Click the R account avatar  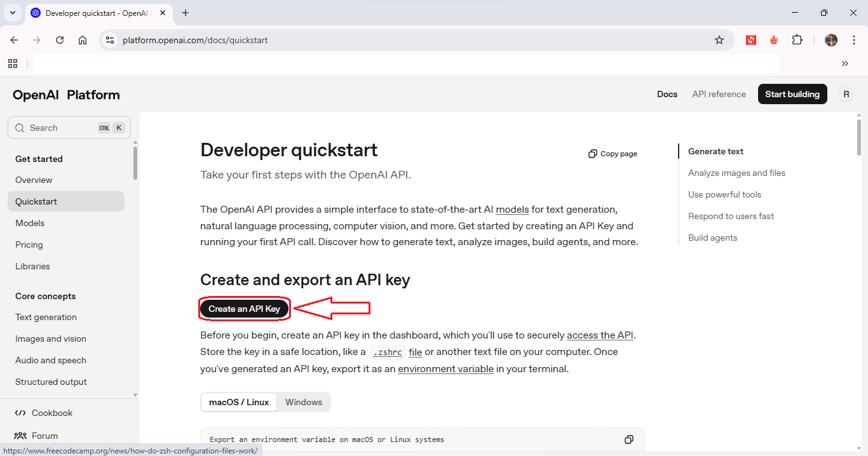[x=846, y=94]
